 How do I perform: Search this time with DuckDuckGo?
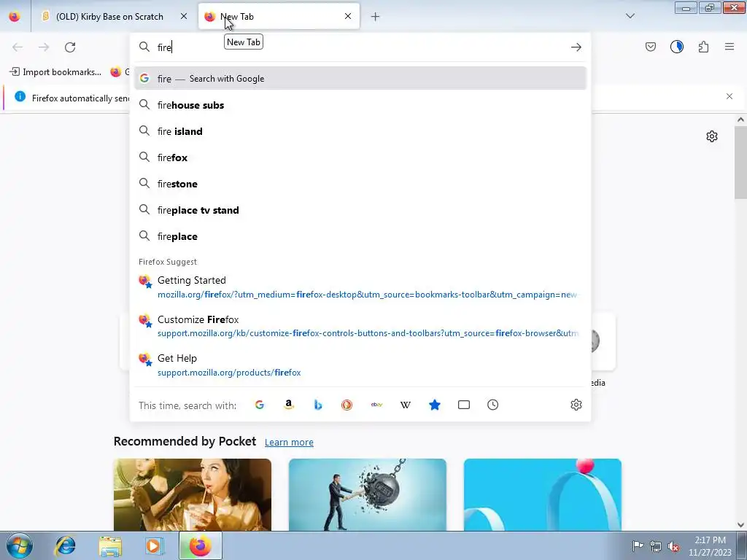coord(347,405)
